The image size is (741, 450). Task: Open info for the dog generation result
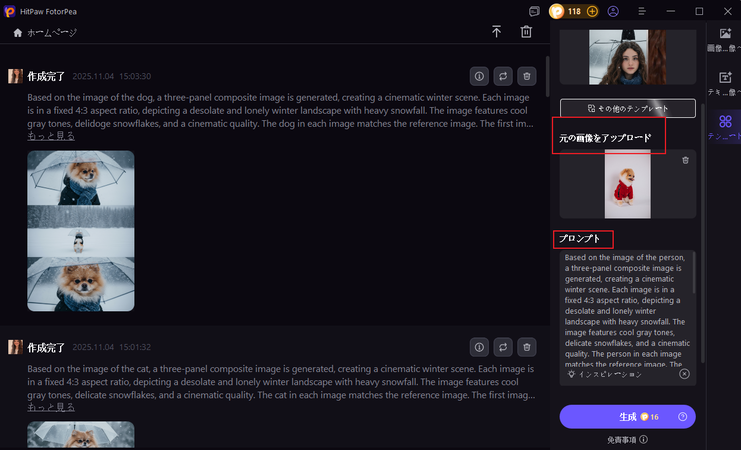tap(479, 76)
